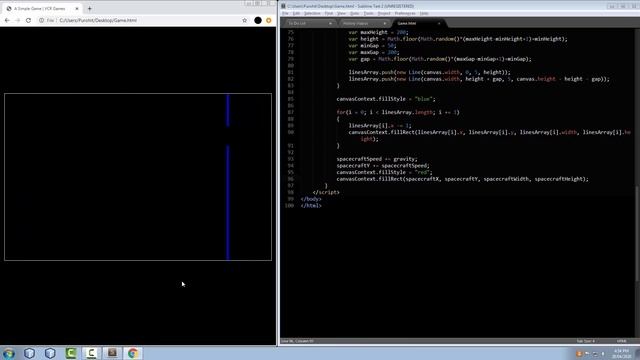Click the closing body tag line
This screenshot has height=360, width=640.
311,199
